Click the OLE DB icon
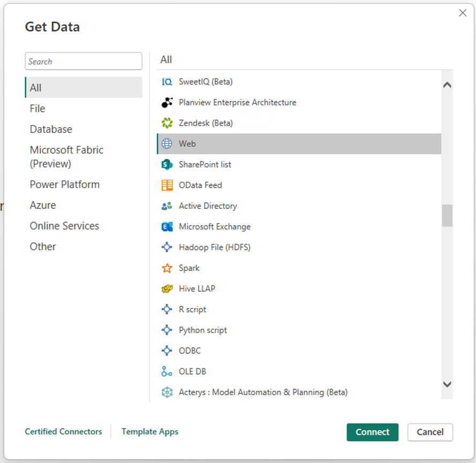Image resolution: width=476 pixels, height=463 pixels. pyautogui.click(x=167, y=371)
